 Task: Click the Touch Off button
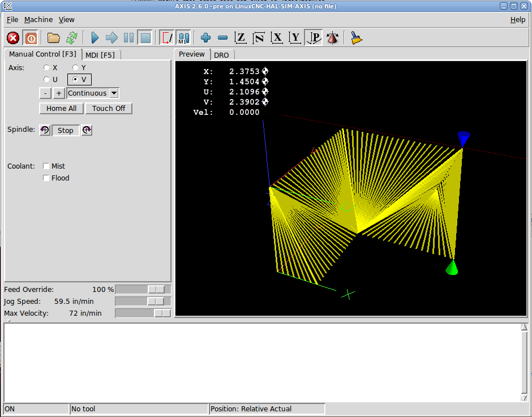109,108
